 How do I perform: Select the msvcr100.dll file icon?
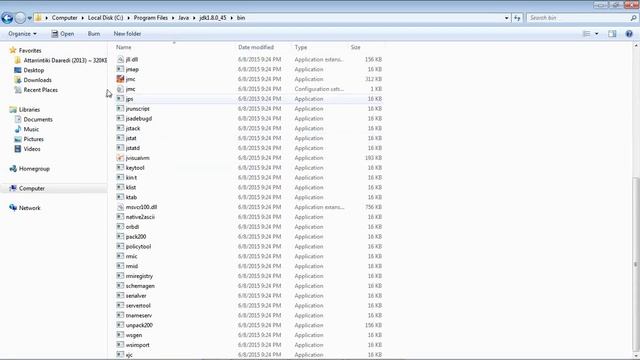(120, 207)
